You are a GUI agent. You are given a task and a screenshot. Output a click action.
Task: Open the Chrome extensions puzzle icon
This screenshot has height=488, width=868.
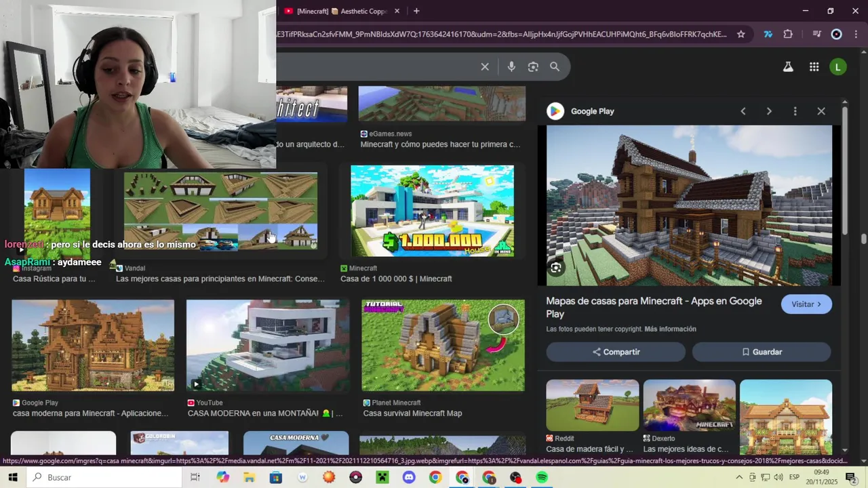(788, 34)
